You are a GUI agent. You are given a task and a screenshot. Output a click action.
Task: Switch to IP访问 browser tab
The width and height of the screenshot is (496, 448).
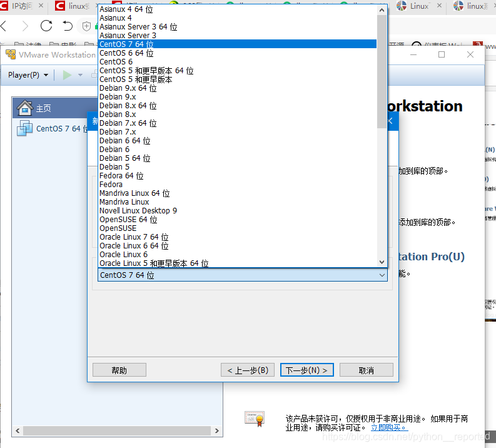[23, 6]
